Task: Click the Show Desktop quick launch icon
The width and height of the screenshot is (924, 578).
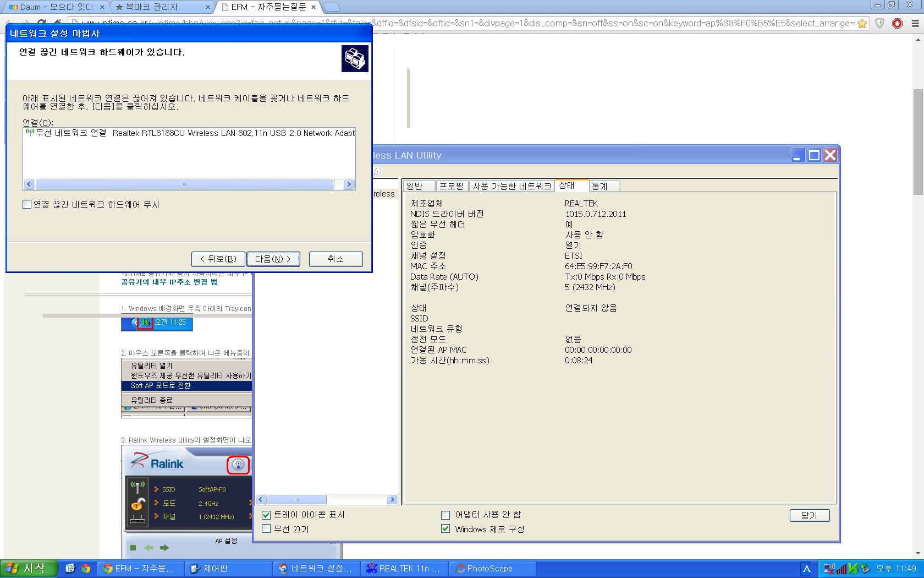Action: [70, 568]
